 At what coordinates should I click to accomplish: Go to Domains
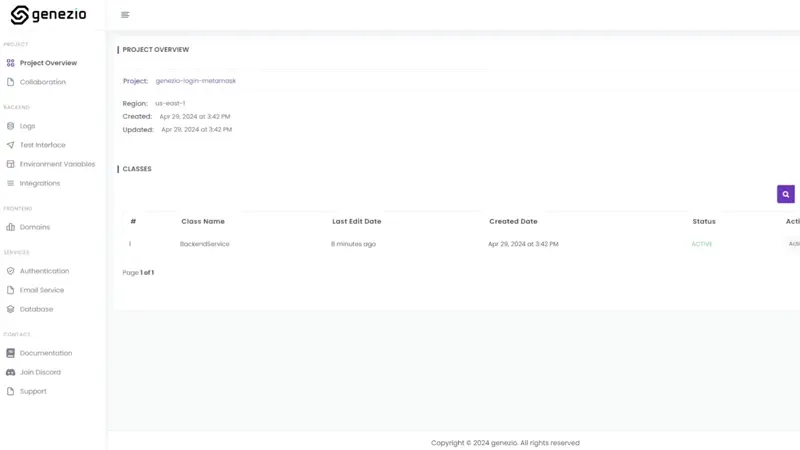point(35,227)
